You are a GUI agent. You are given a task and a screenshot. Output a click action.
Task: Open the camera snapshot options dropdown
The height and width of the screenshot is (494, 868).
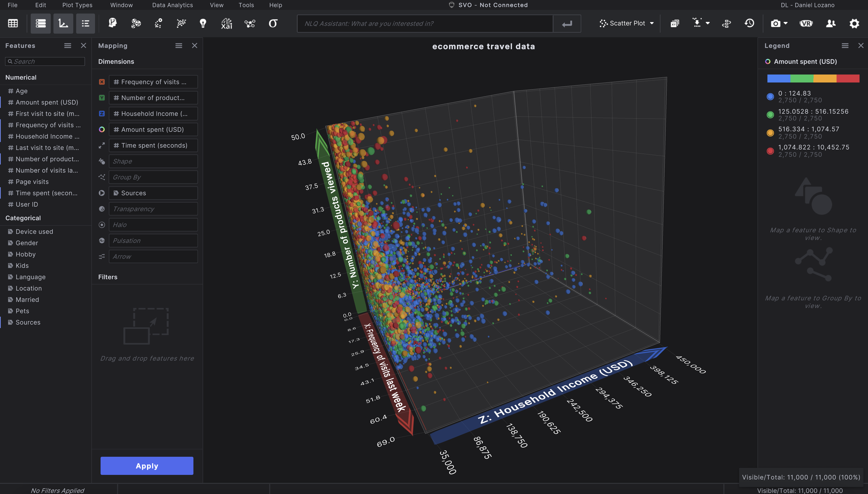[x=786, y=23]
